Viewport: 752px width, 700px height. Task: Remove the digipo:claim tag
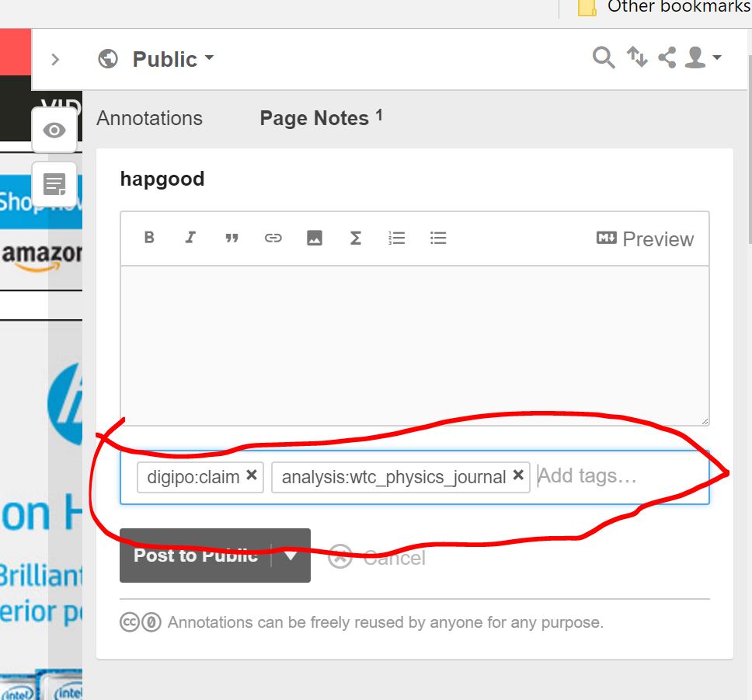tap(251, 475)
